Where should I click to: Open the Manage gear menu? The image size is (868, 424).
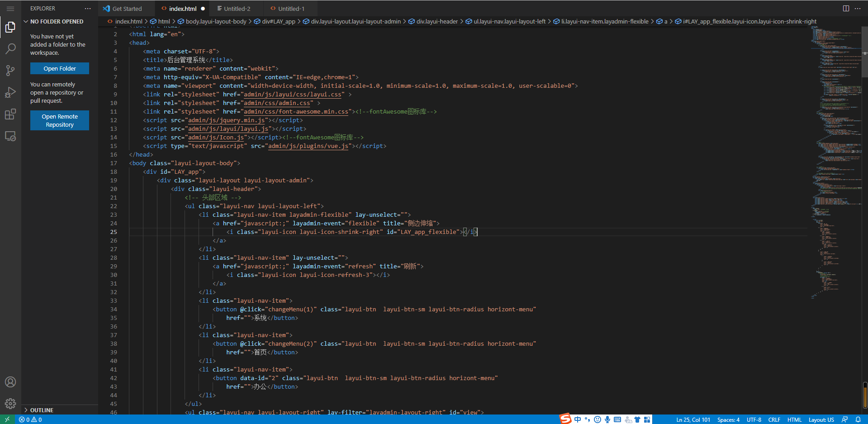click(10, 404)
